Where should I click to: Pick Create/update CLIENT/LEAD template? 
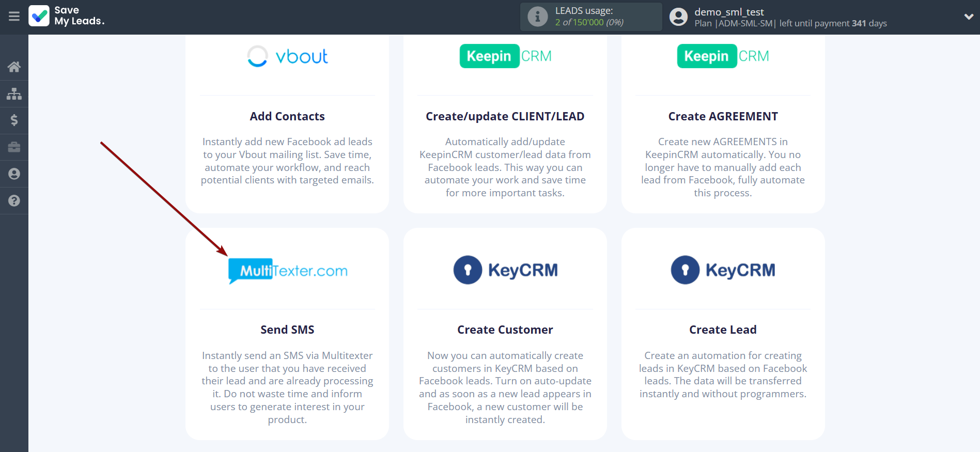click(x=505, y=117)
